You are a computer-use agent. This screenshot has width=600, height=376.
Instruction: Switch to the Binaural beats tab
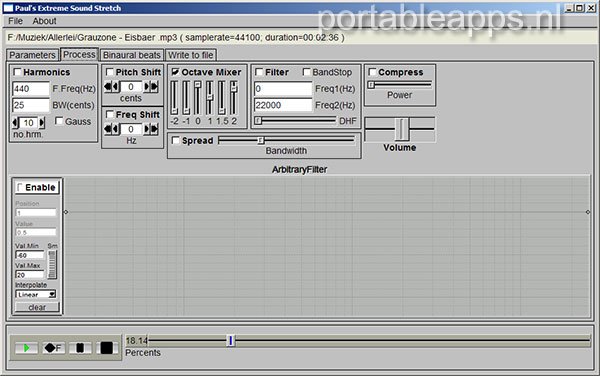click(132, 55)
